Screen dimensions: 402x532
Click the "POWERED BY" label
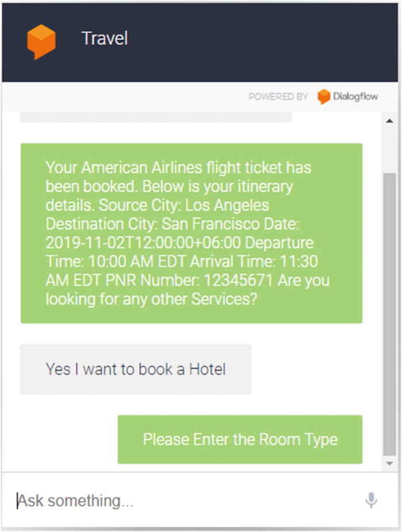278,96
